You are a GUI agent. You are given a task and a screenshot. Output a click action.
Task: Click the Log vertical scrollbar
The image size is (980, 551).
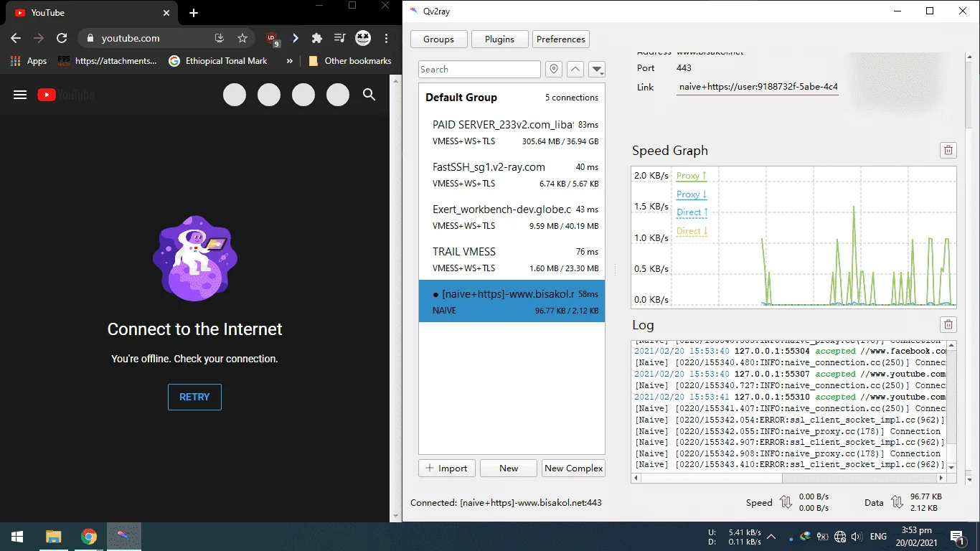952,406
